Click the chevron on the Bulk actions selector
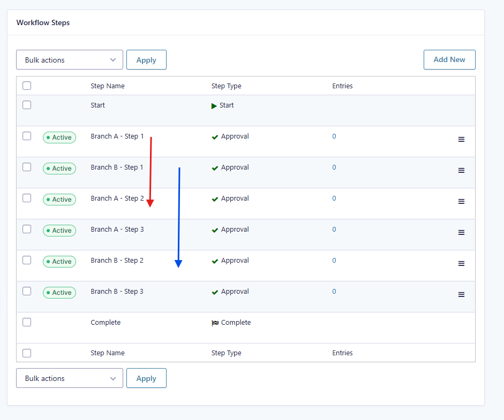The image size is (504, 420). coord(113,59)
